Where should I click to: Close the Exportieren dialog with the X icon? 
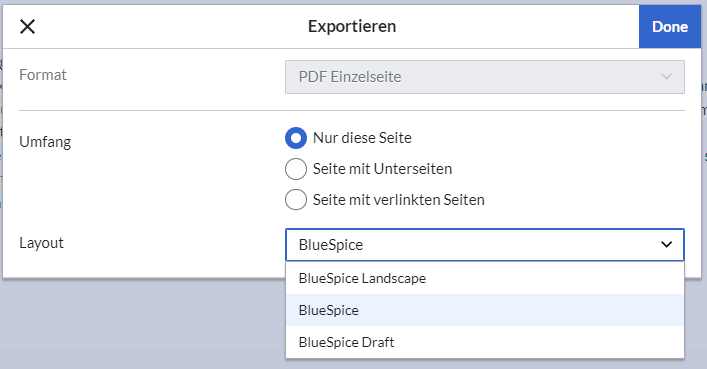[28, 27]
